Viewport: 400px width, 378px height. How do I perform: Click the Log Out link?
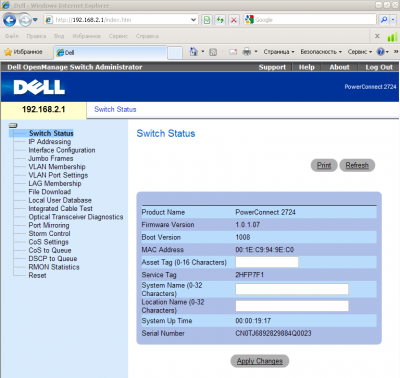(x=379, y=67)
